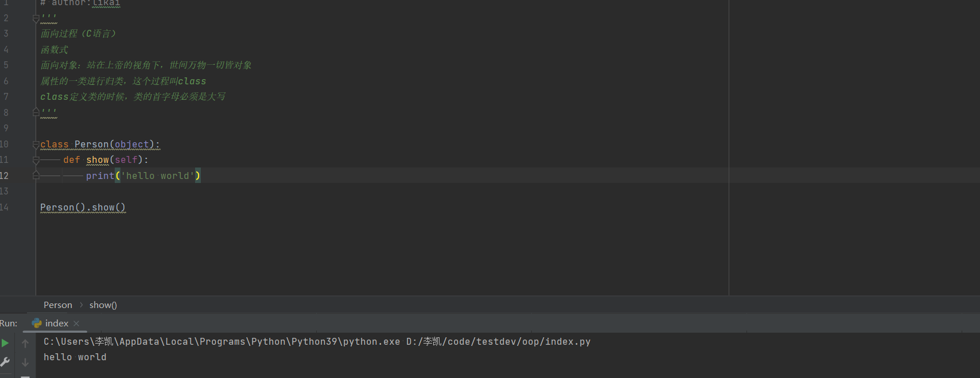Open run settings via the wrench icon
Image resolution: width=980 pixels, height=378 pixels.
5,362
